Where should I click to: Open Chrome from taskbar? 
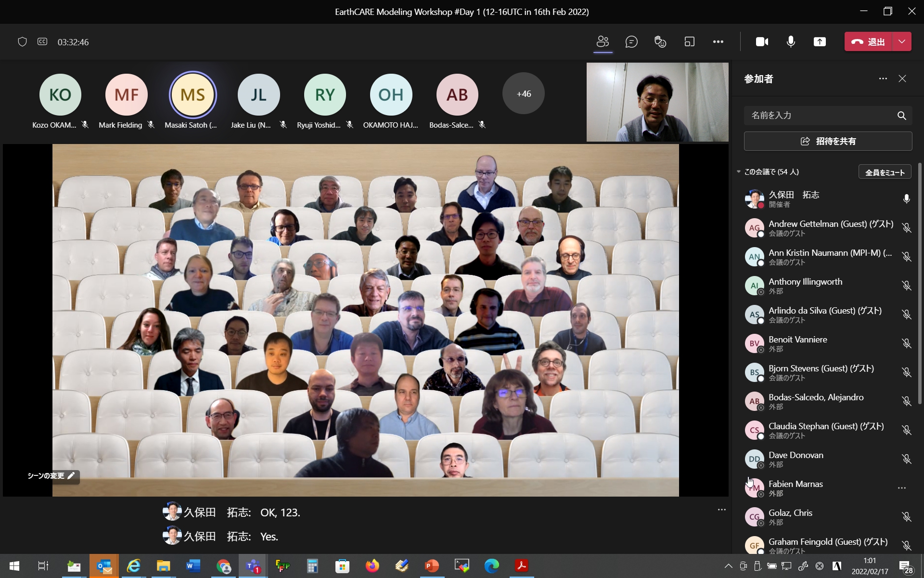[x=223, y=566]
